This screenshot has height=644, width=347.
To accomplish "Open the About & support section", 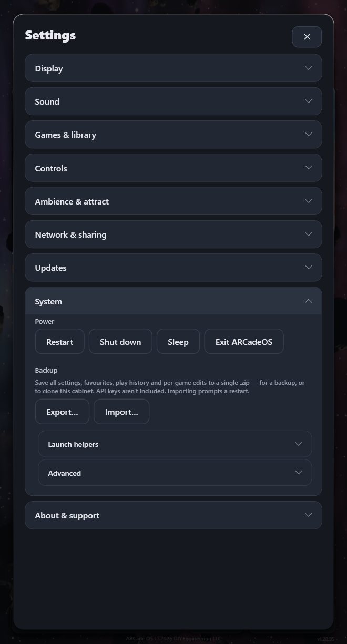I will [x=173, y=515].
